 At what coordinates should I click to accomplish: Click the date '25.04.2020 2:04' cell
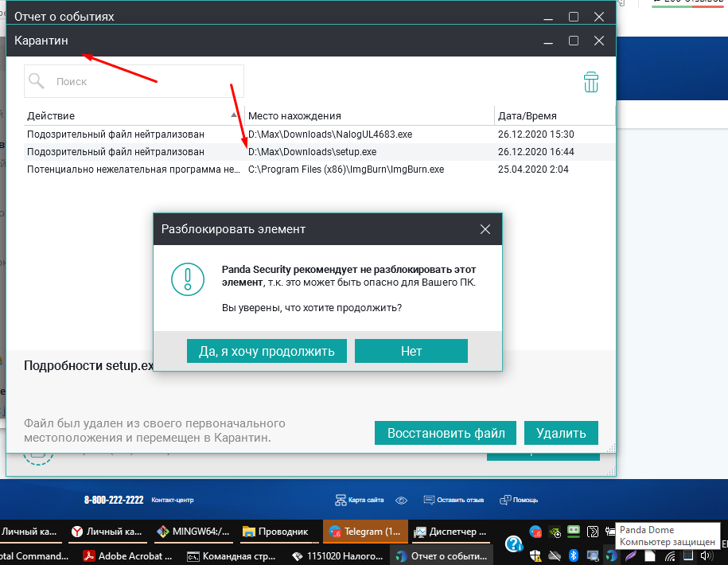(533, 169)
